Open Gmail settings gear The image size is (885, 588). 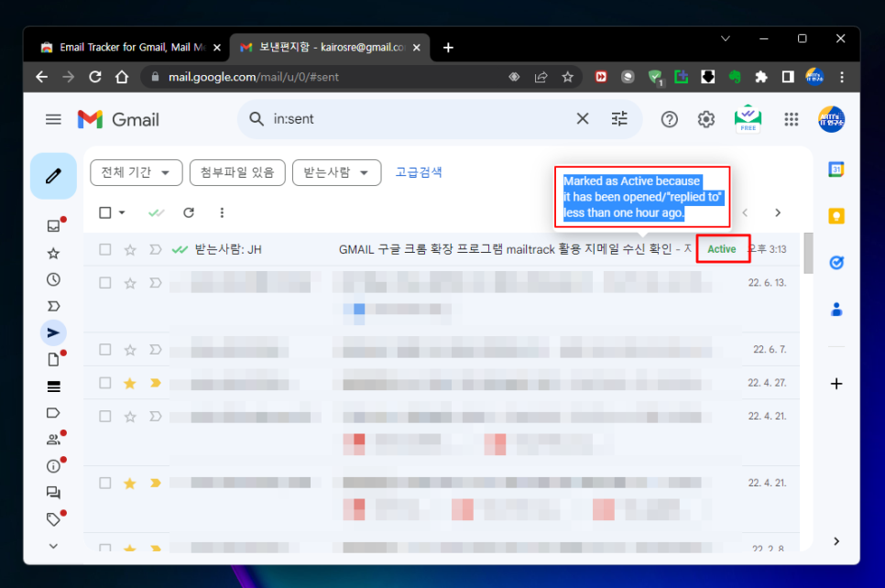pyautogui.click(x=706, y=120)
